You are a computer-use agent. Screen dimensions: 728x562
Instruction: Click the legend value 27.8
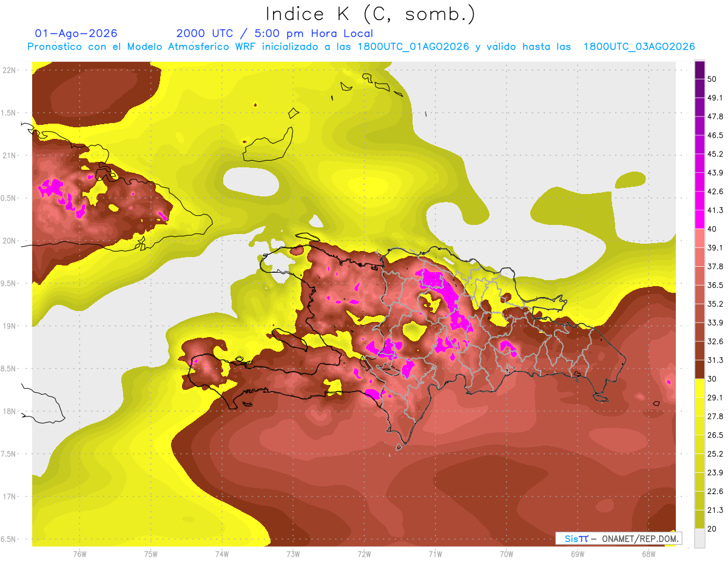point(715,416)
